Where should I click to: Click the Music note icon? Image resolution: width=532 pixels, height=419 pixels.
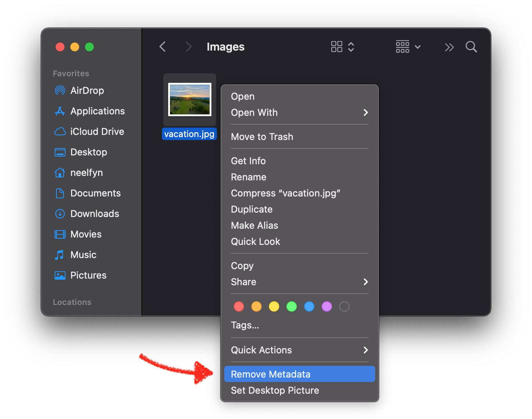pos(60,255)
